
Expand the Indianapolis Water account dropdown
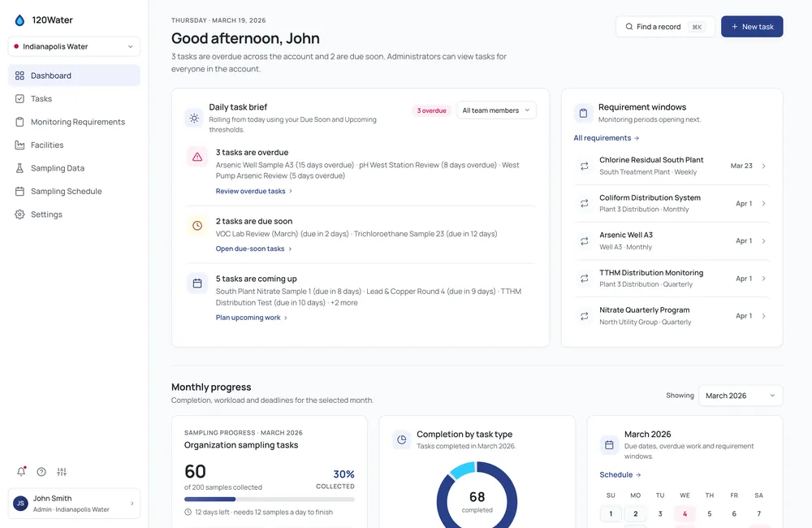(74, 46)
